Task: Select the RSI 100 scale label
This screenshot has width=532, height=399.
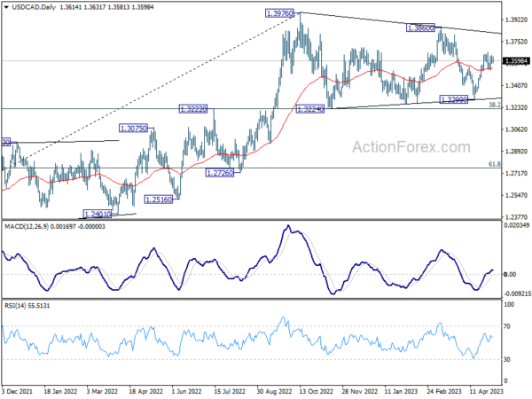Action: (x=509, y=304)
